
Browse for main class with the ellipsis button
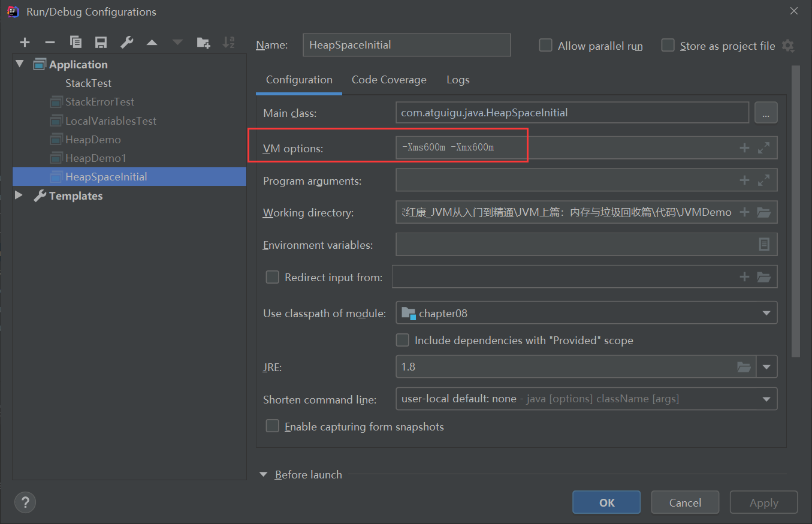[766, 113]
